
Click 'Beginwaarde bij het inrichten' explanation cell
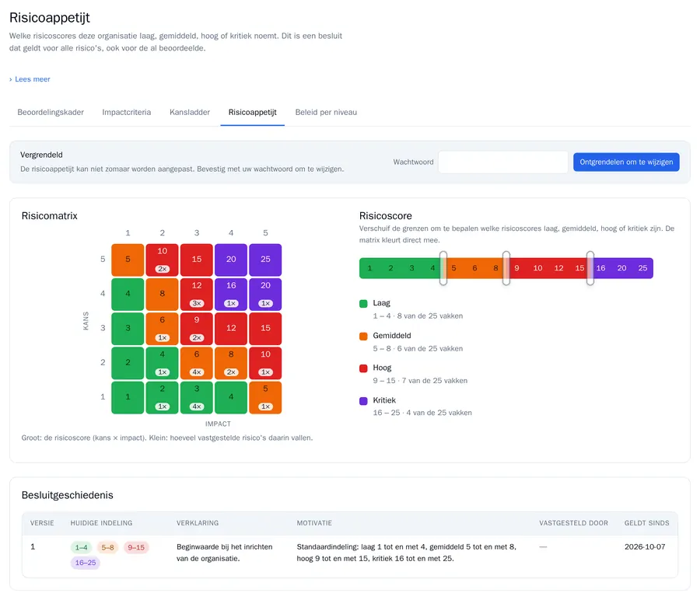click(225, 553)
